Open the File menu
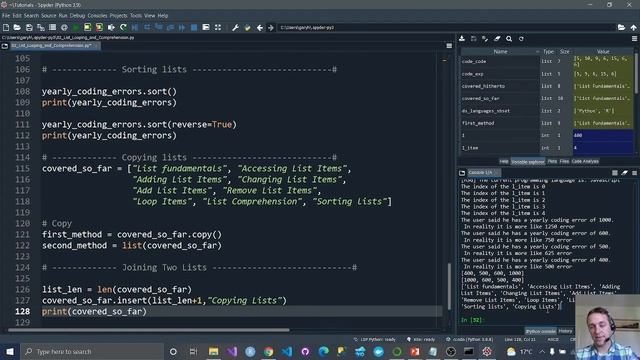Screen dimensions: 640x360 [6, 16]
